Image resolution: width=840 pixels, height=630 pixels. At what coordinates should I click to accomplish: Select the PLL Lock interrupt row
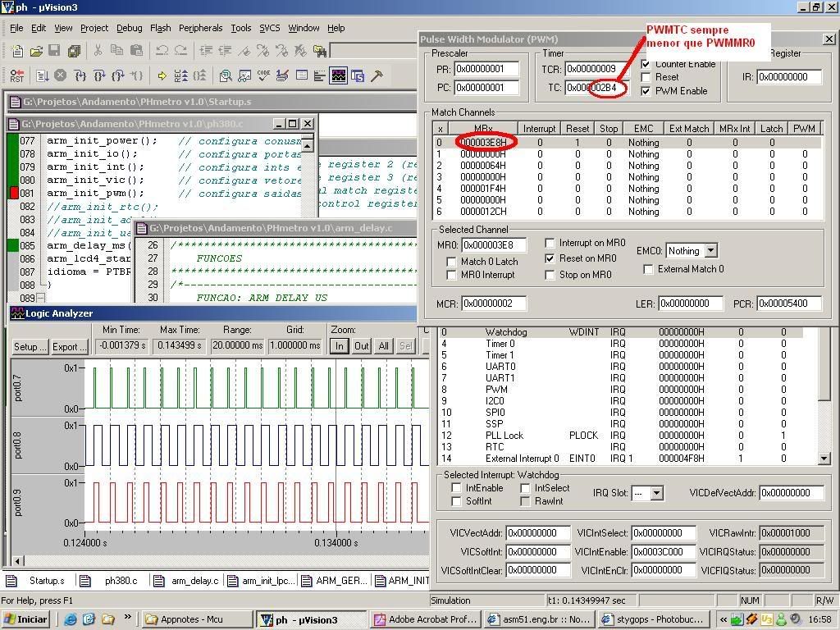[x=622, y=436]
